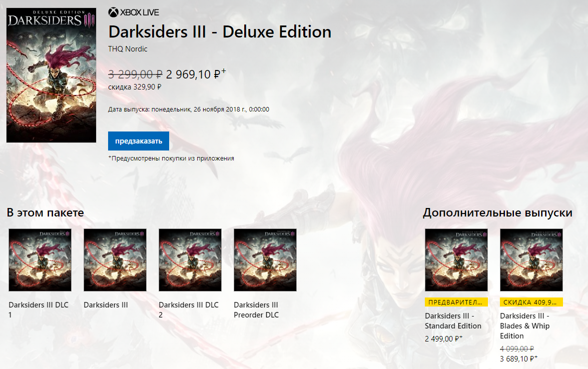Click the THQ Nordic publisher link
This screenshot has height=369, width=588.
click(x=128, y=49)
